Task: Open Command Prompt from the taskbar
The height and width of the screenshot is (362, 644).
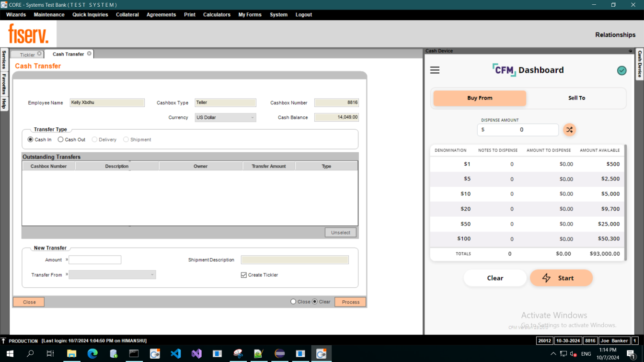Action: 134,354
